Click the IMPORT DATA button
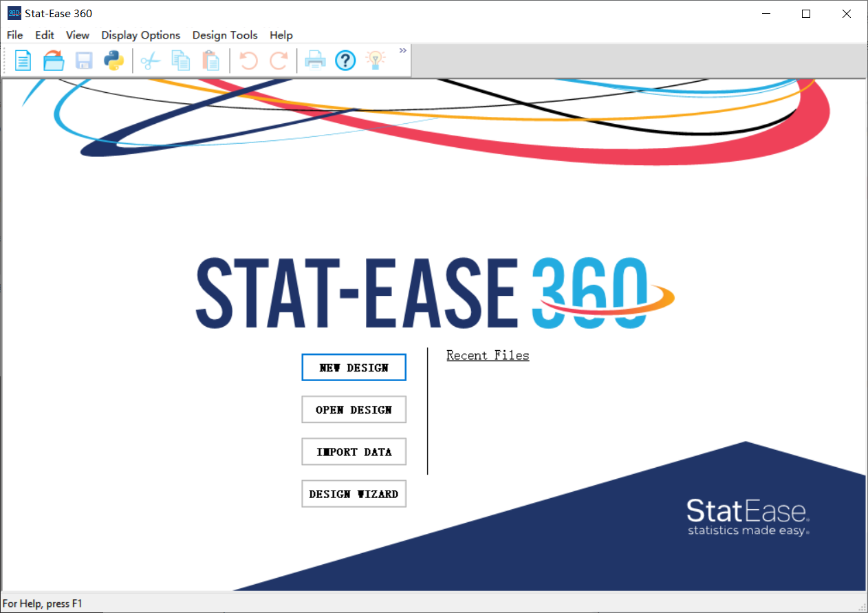The image size is (868, 613). click(354, 451)
